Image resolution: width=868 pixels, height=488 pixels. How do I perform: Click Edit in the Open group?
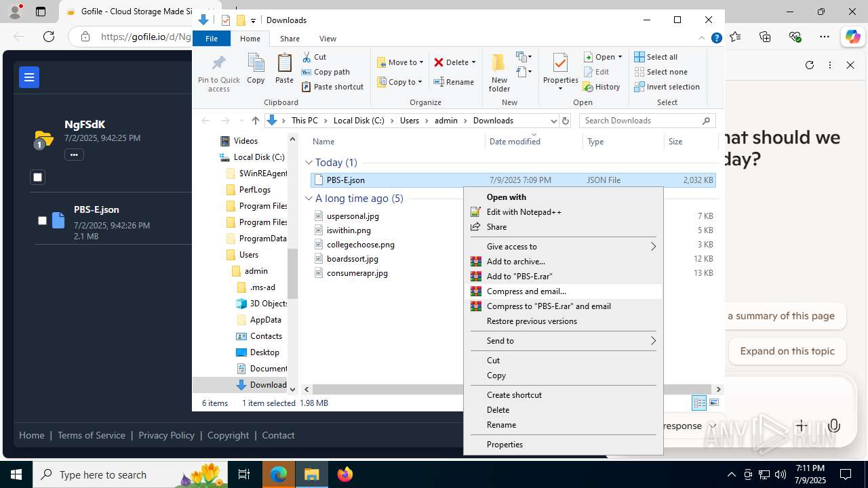(x=595, y=72)
